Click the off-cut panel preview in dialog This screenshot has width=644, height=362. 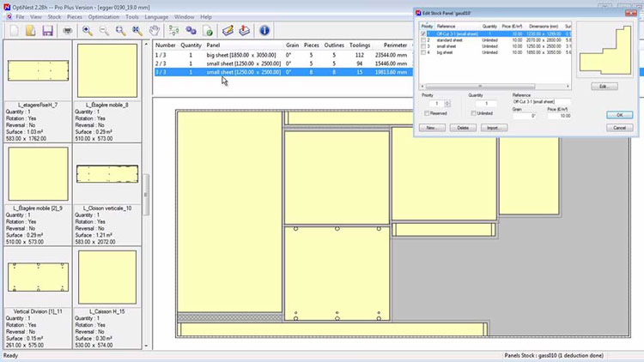tap(605, 50)
